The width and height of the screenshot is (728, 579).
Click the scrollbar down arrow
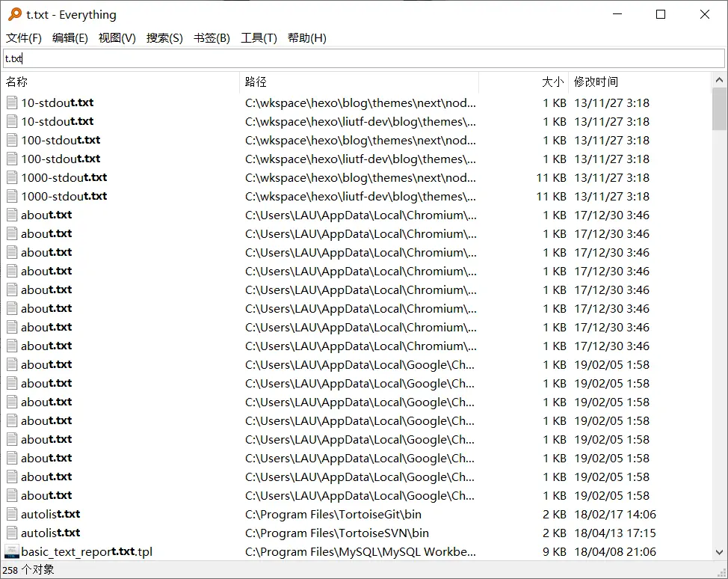[719, 552]
